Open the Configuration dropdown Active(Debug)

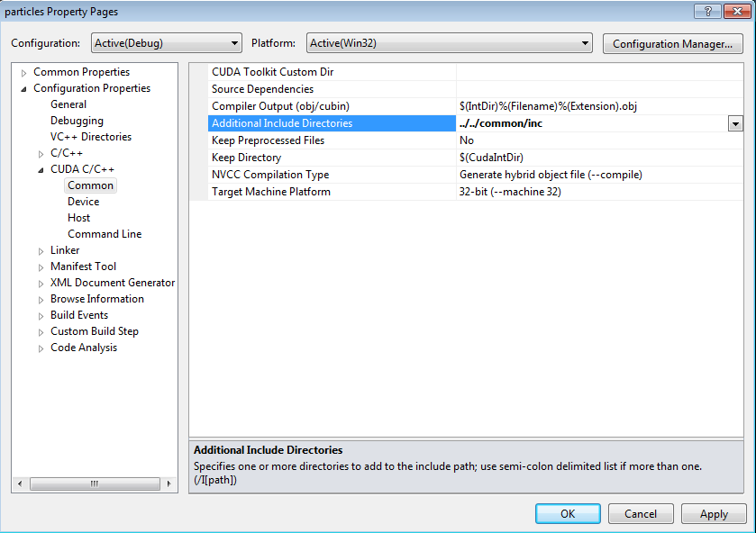[167, 43]
